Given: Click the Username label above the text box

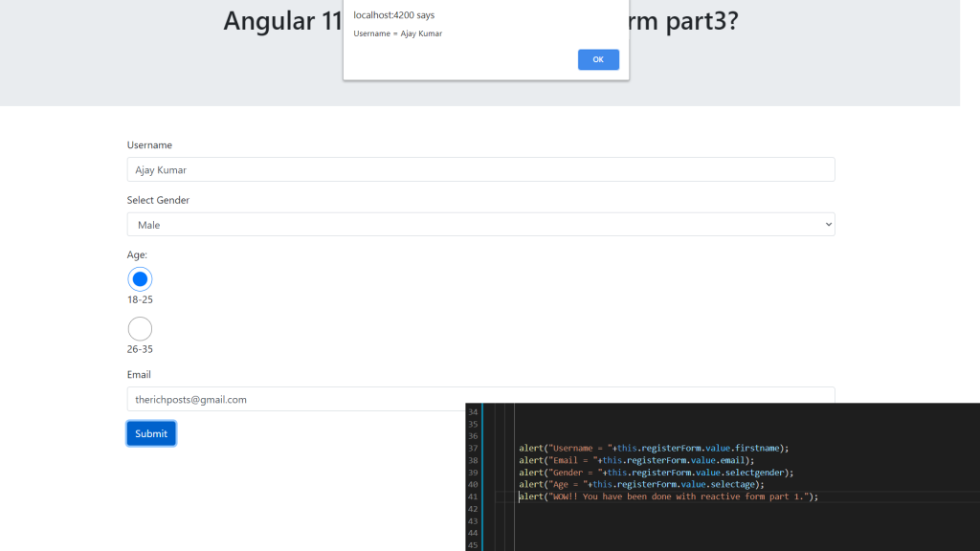Looking at the screenshot, I should [149, 144].
